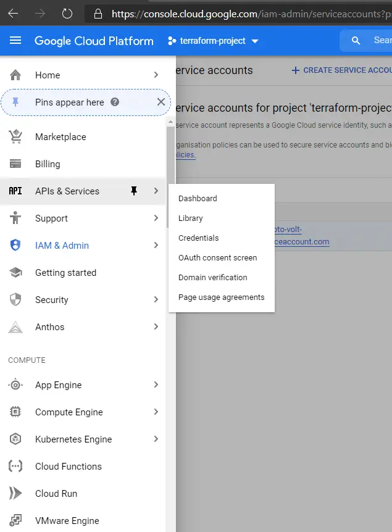Go back using browser back arrow
Image resolution: width=392 pixels, height=532 pixels.
pos(13,14)
